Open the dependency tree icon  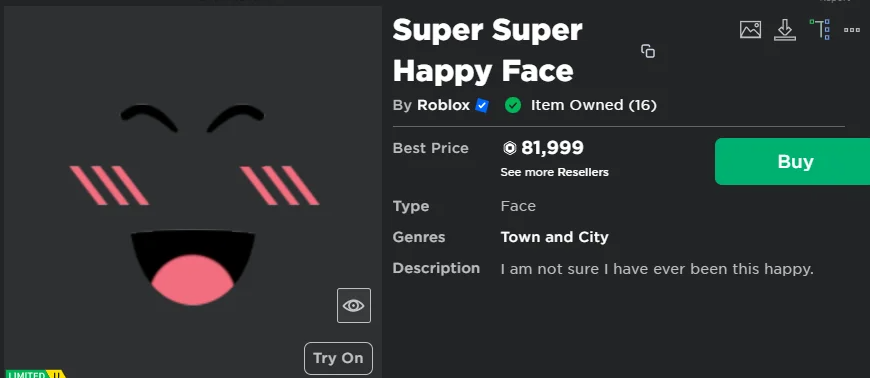pos(820,29)
